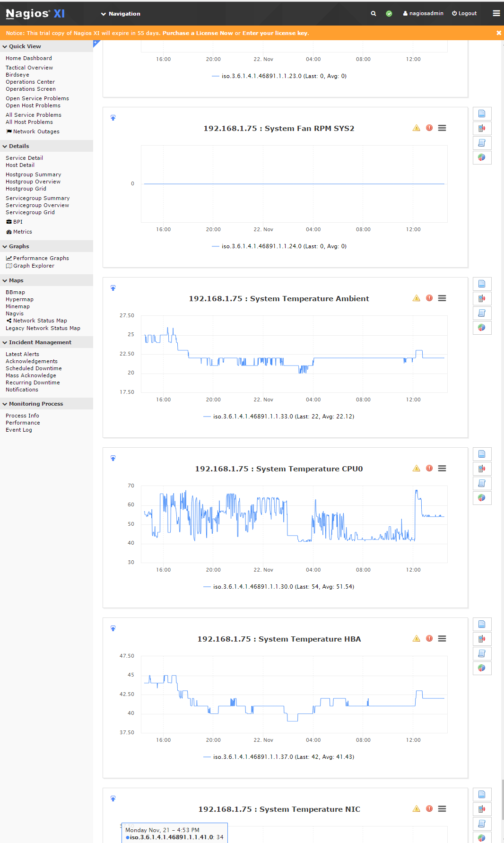Collapse the Incident Management sidebar section

click(x=46, y=342)
